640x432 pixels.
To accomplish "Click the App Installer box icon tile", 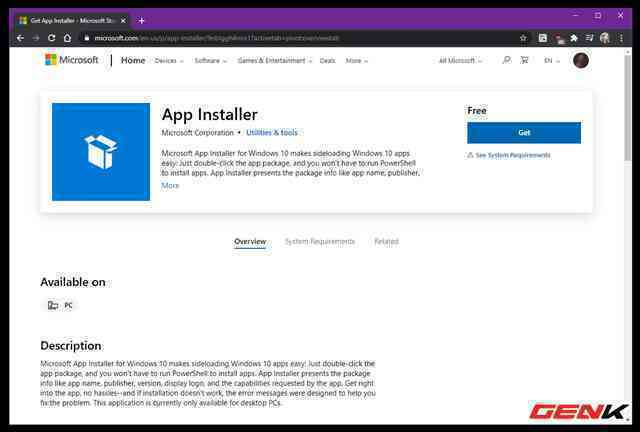I will [101, 152].
